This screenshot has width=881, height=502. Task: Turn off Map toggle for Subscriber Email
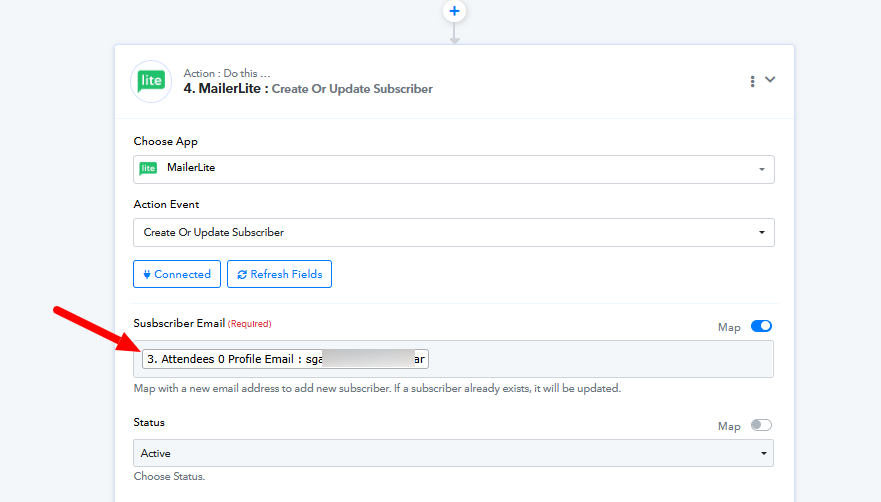761,326
